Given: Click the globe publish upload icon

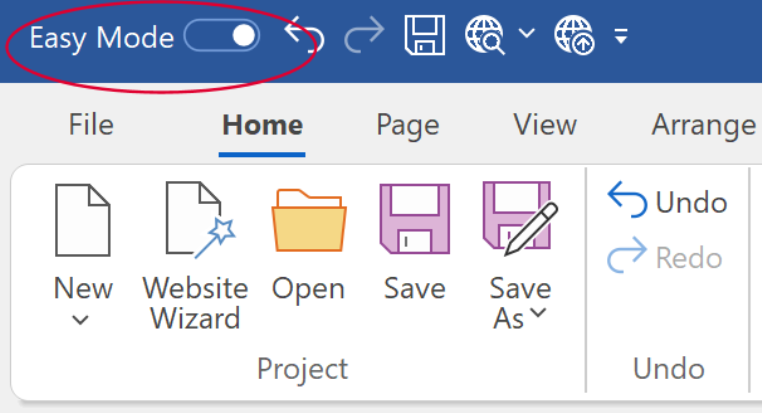Looking at the screenshot, I should click(574, 35).
